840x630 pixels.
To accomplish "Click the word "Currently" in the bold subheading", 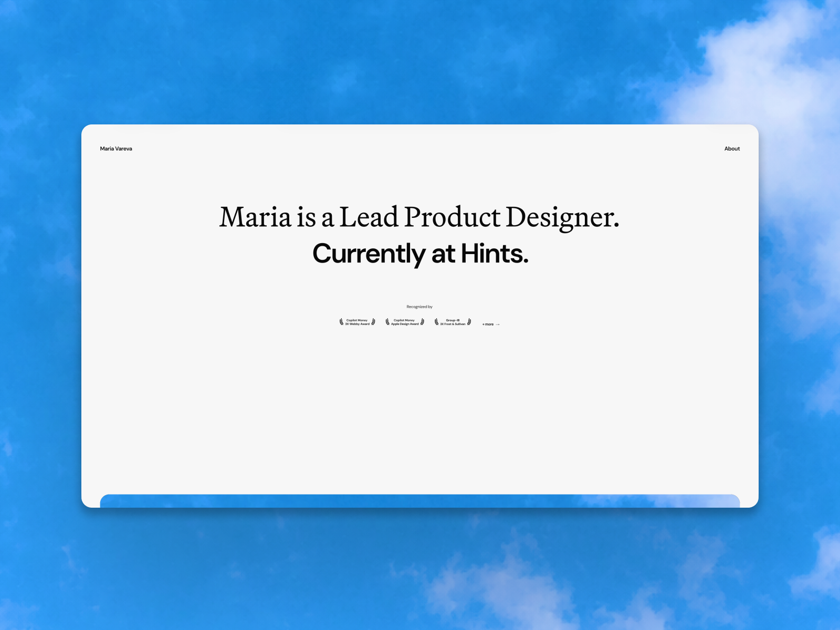I will pyautogui.click(x=369, y=254).
